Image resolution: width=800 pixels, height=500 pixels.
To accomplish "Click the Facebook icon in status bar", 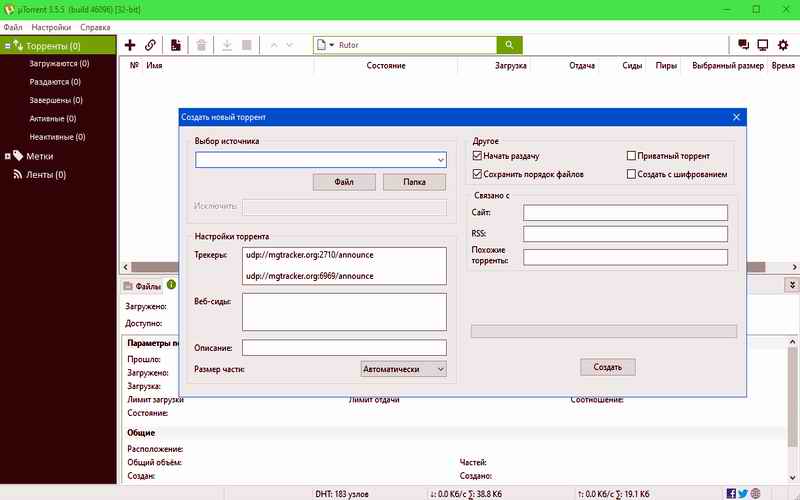I will coord(732,493).
